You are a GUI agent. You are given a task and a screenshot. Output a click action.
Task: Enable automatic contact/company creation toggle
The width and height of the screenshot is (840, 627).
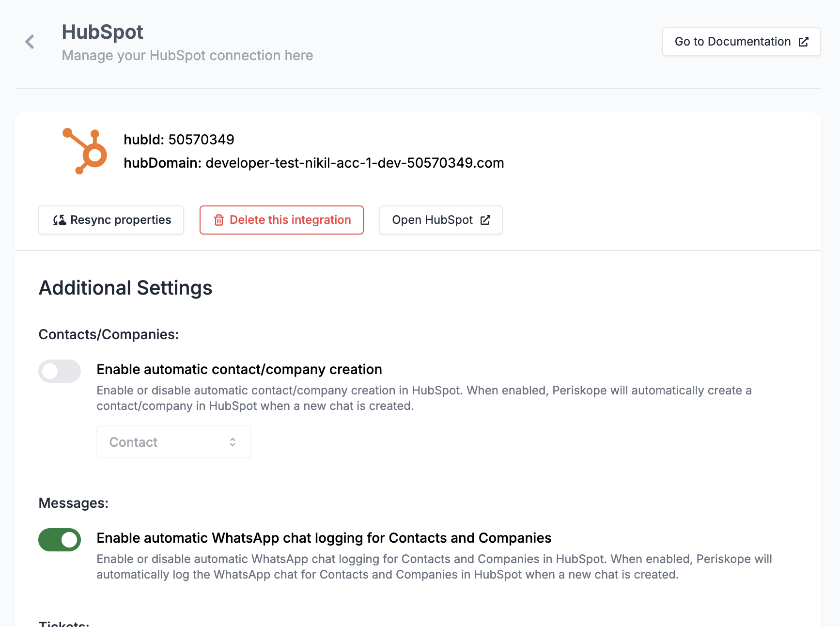60,371
